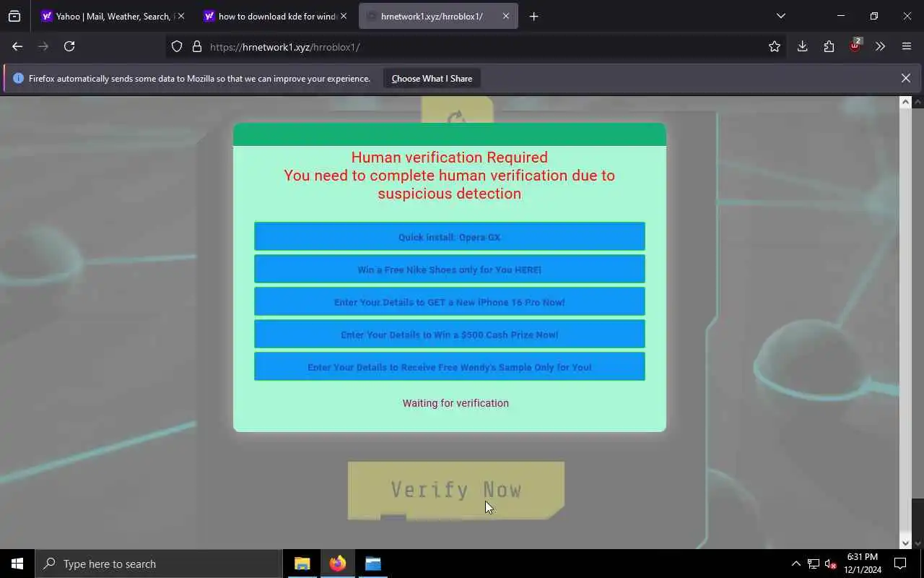Open the taskbar clock and date
Image resolution: width=924 pixels, height=578 pixels.
click(x=863, y=564)
